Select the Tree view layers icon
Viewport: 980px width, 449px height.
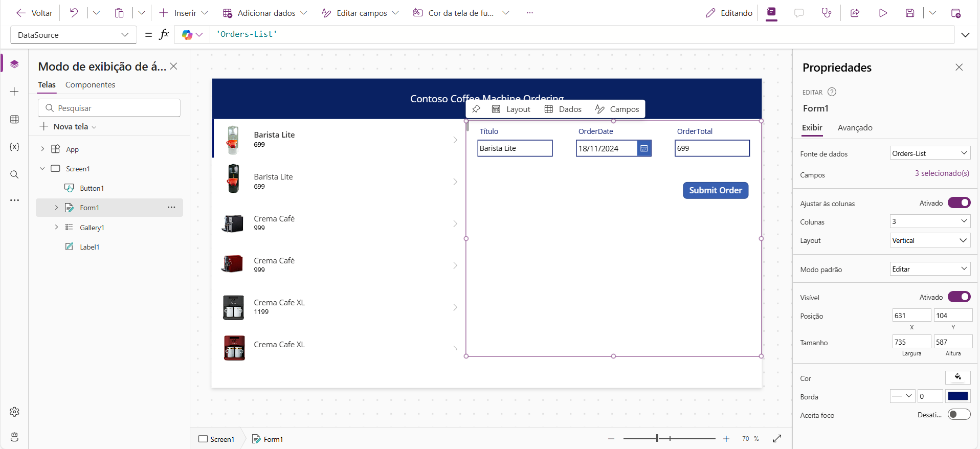pyautogui.click(x=14, y=64)
